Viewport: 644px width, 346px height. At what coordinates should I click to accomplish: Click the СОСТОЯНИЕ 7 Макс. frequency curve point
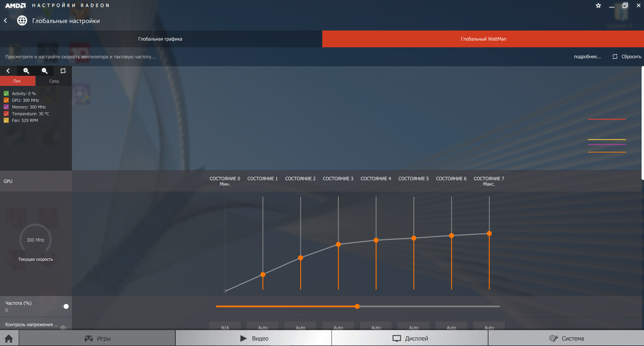(489, 233)
